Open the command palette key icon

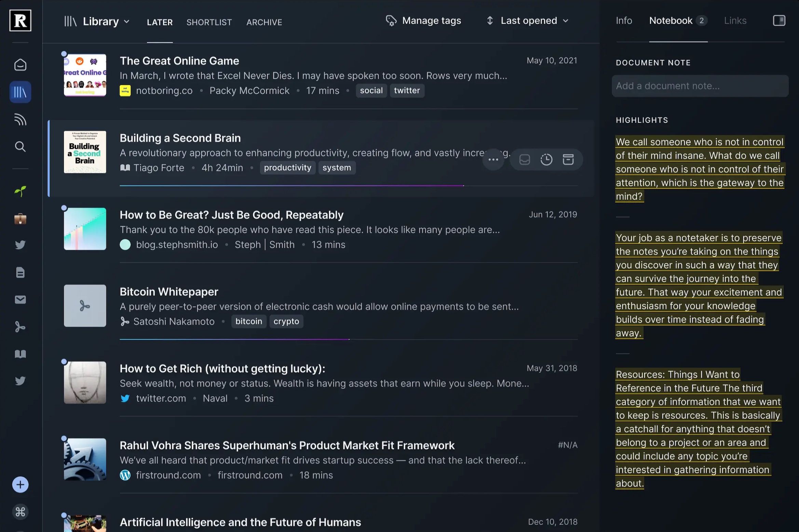[x=20, y=512]
